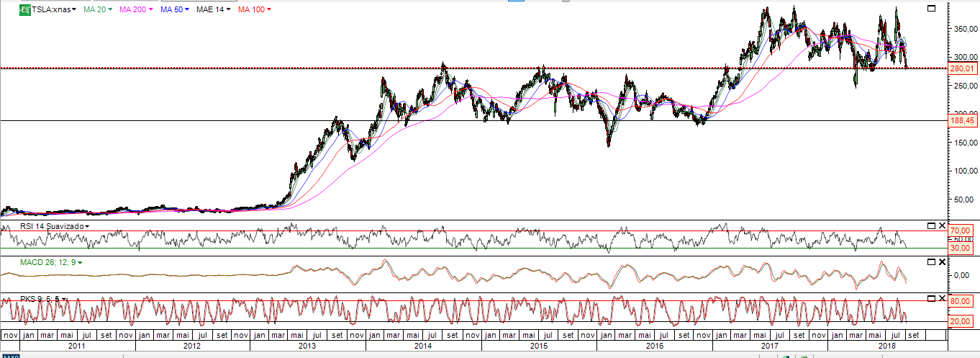Click the 2016 year label on timeline
The height and width of the screenshot is (358, 980).
tap(654, 346)
